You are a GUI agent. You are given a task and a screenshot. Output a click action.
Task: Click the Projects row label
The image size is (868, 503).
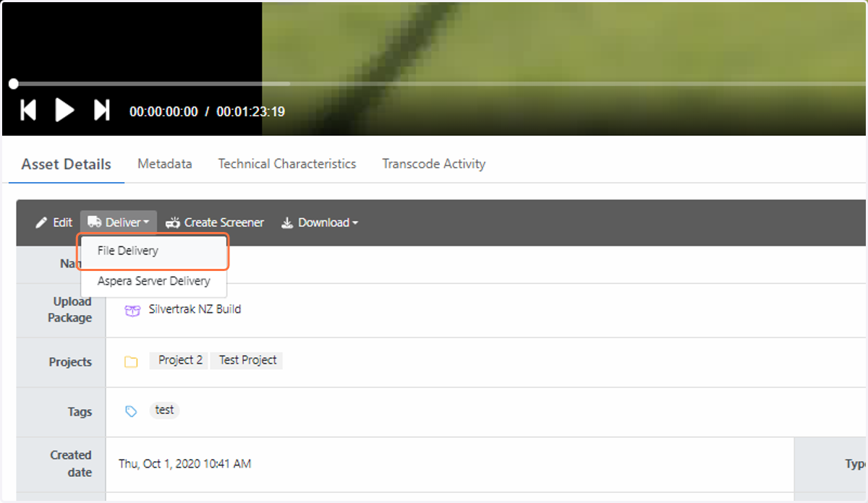pyautogui.click(x=70, y=362)
